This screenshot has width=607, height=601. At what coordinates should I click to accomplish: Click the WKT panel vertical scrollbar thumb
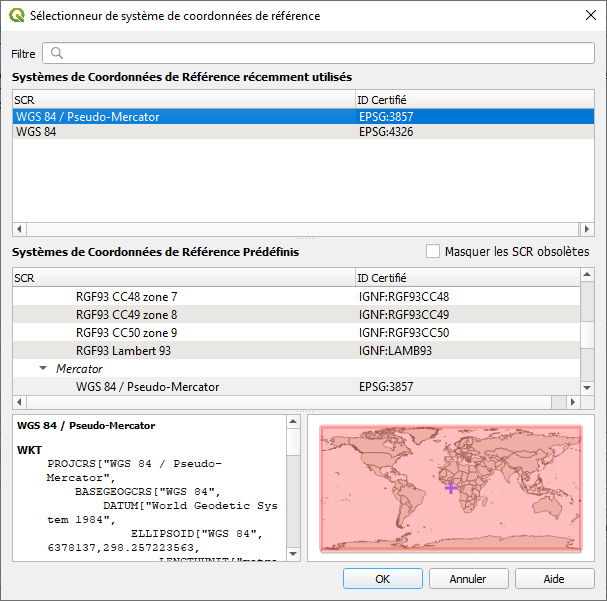pyautogui.click(x=293, y=442)
